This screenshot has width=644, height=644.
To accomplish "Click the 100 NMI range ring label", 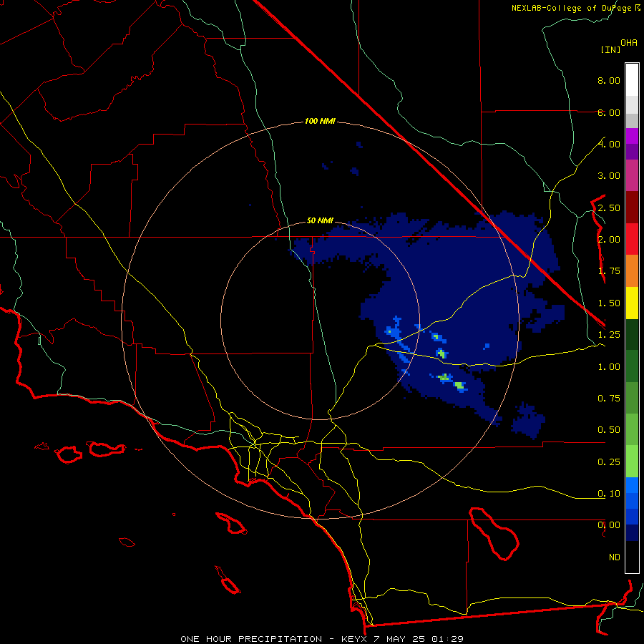I will coord(320,121).
